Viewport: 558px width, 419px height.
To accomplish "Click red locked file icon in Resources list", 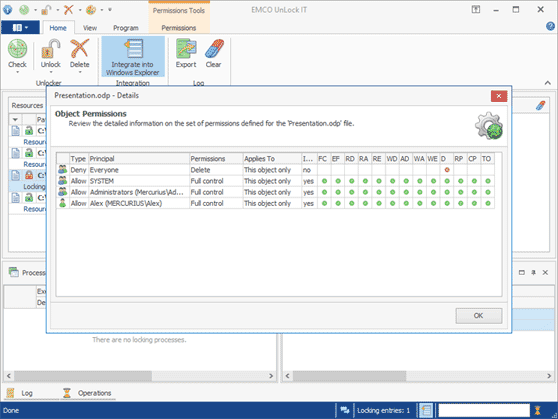I will 29,175.
